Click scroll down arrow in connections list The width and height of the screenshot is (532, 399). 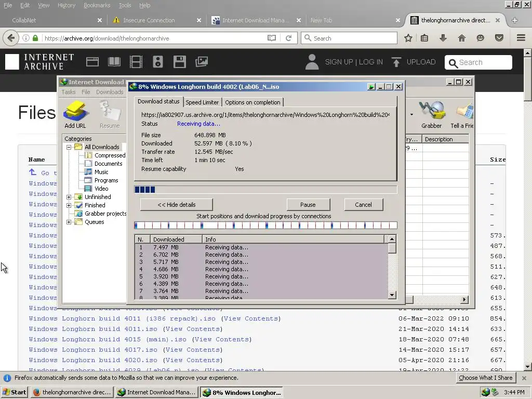click(392, 295)
